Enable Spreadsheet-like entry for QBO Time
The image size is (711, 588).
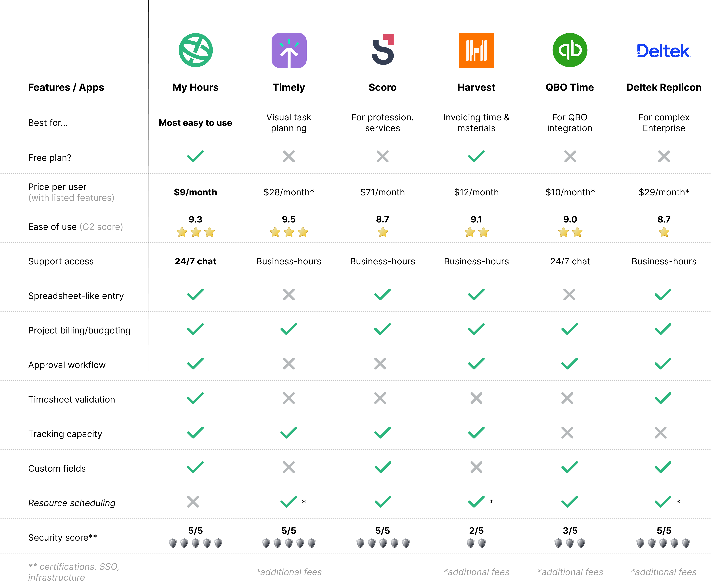569,295
